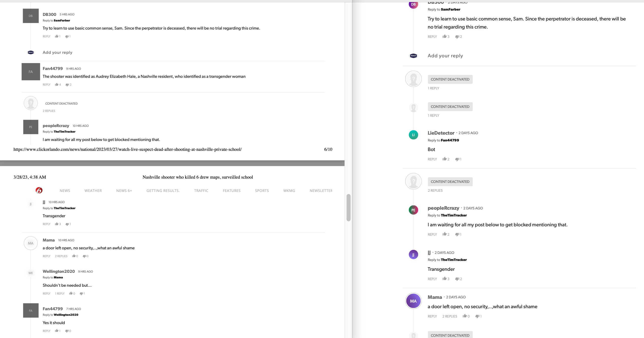Click REPLY under LieDetector's comment
Screen dimensions: 644x338
point(432,159)
